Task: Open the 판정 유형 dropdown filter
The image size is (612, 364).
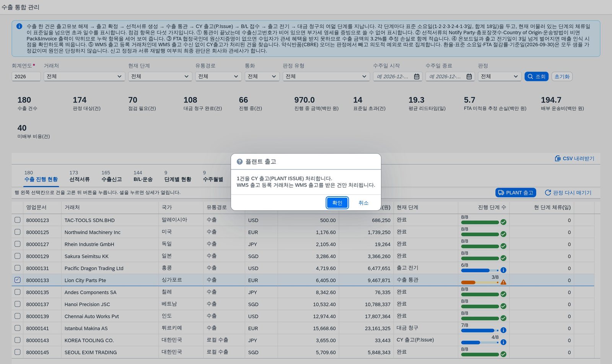Action: click(x=326, y=76)
